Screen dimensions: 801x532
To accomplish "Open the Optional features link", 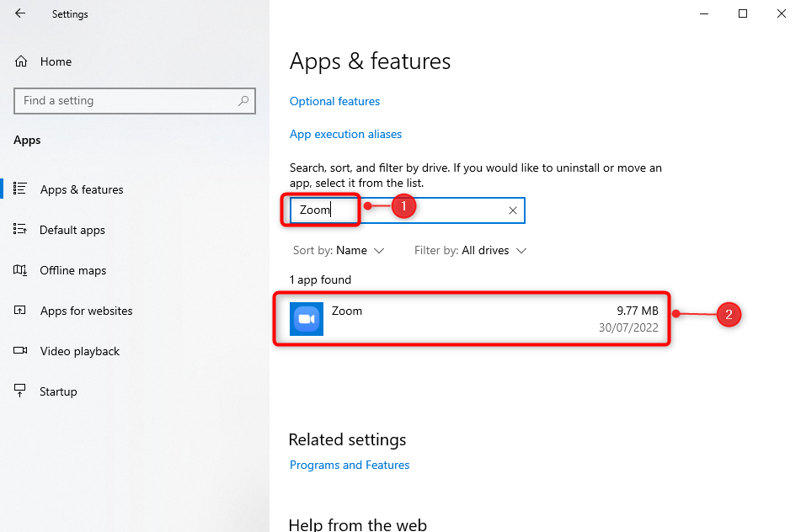I will point(334,101).
